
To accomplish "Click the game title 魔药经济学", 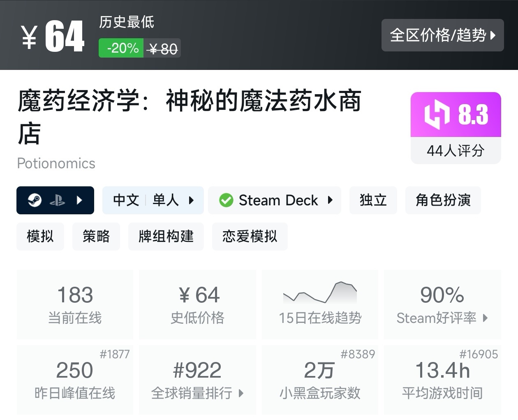I will coord(189,117).
